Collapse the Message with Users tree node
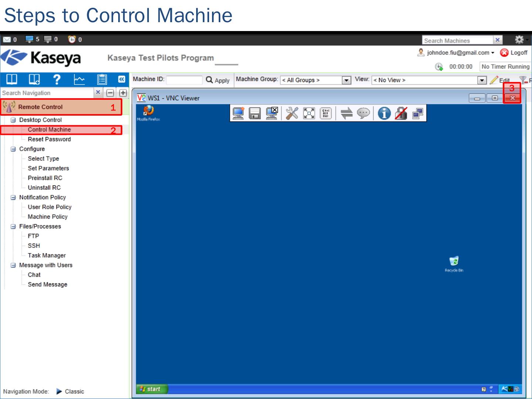The width and height of the screenshot is (532, 399). pos(13,265)
